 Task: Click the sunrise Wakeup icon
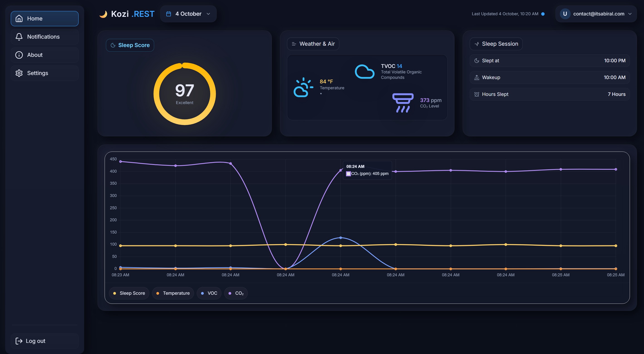click(x=477, y=78)
